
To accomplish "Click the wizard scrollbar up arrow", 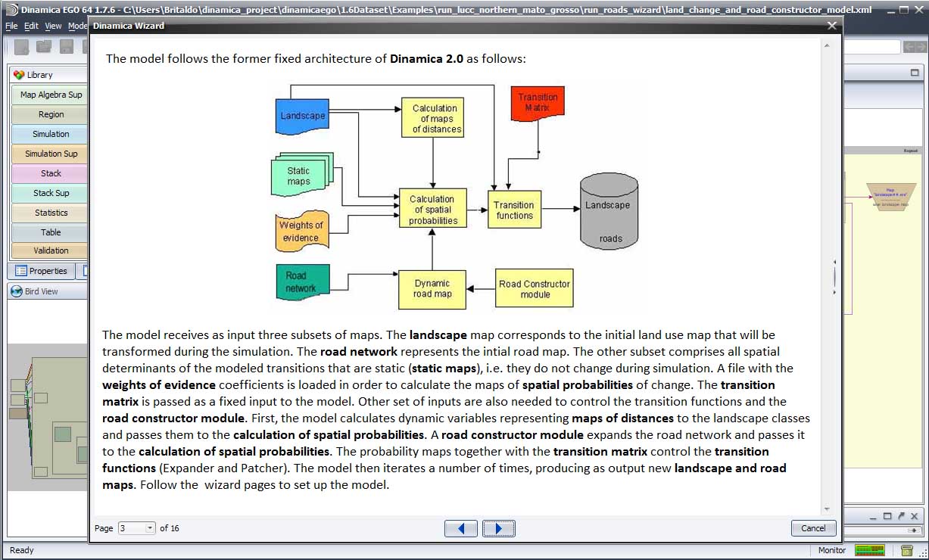I will point(826,45).
